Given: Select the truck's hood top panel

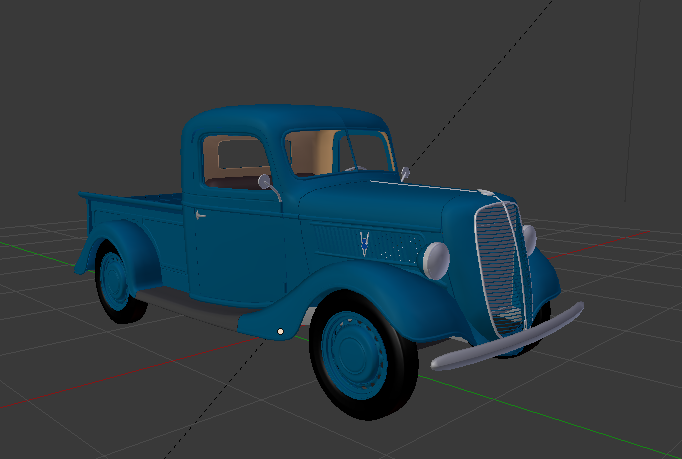Looking at the screenshot, I should 383,199.
